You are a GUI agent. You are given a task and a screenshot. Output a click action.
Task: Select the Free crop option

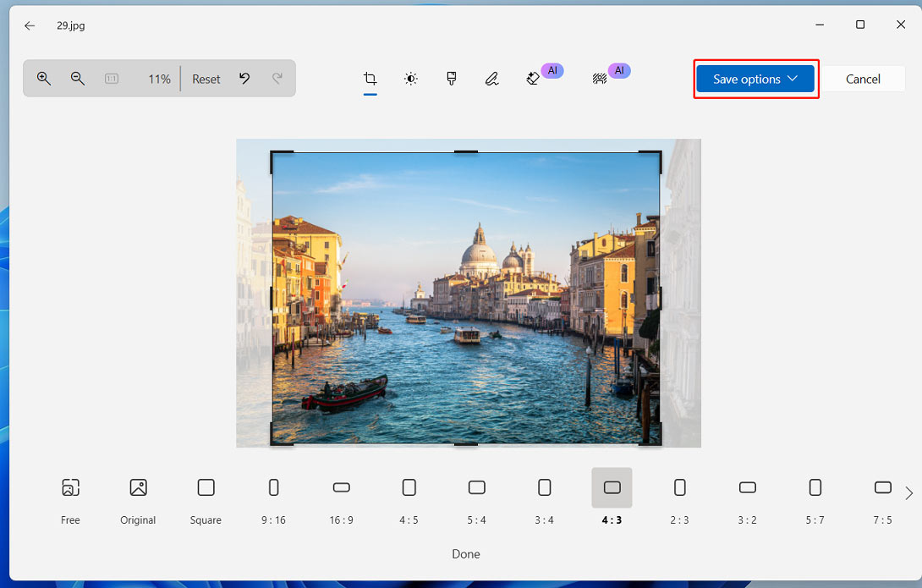pos(70,487)
